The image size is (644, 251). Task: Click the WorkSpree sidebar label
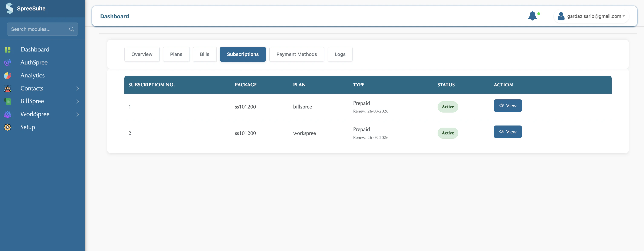tap(35, 114)
